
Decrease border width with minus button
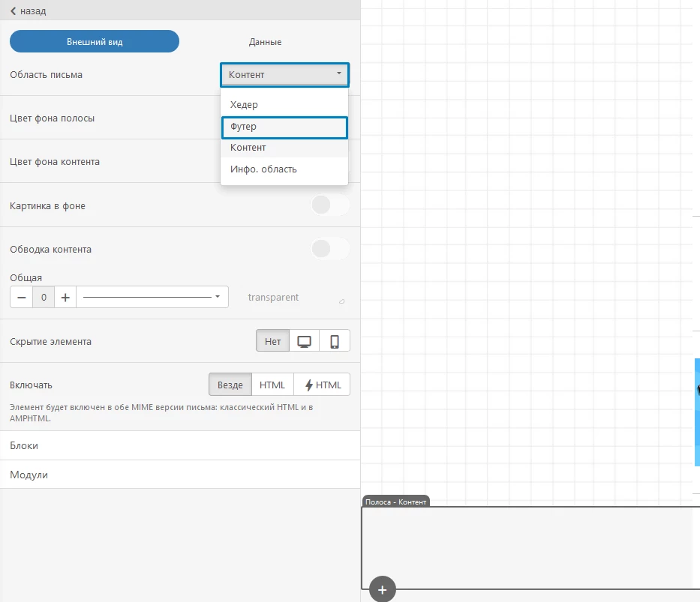pos(22,298)
